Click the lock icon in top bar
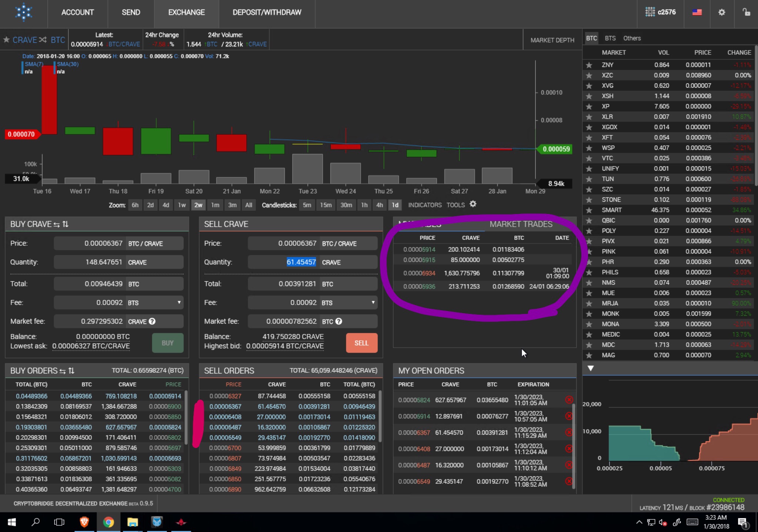758x532 pixels. tap(746, 12)
